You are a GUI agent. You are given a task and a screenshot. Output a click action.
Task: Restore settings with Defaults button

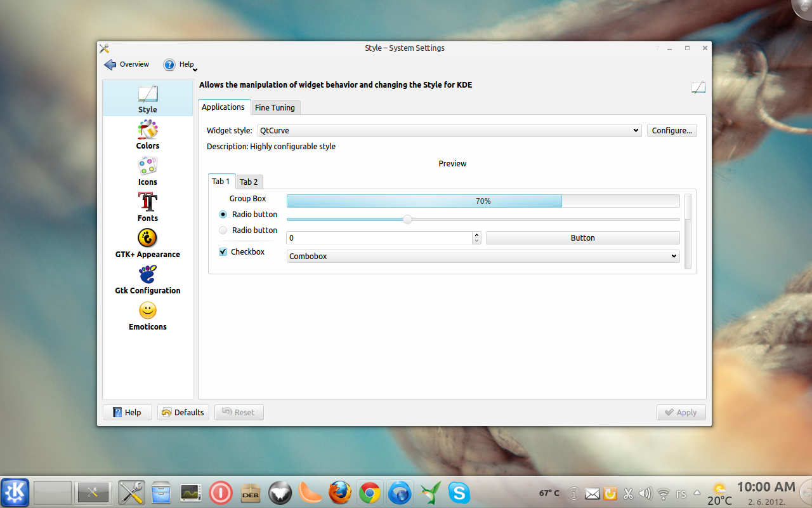coord(183,412)
